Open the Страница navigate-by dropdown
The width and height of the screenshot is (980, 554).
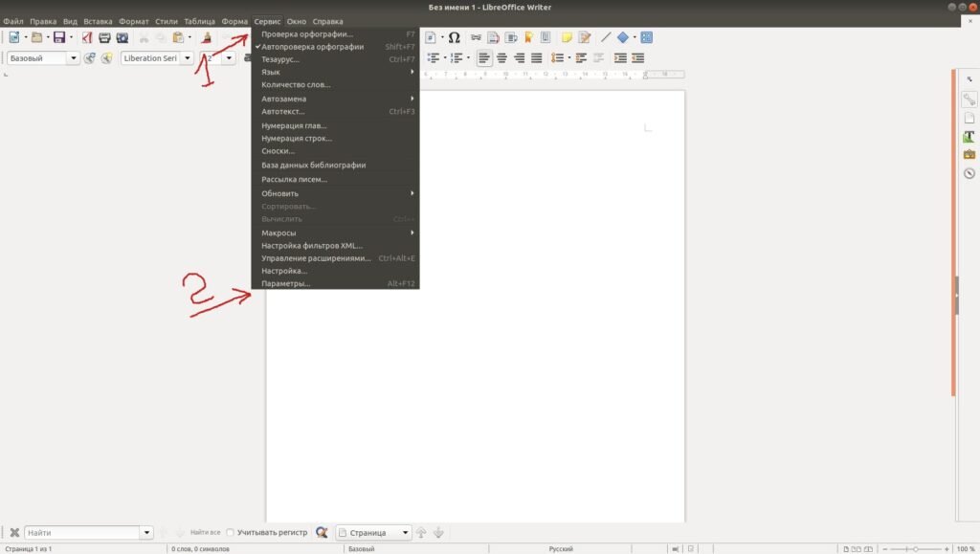coord(374,532)
